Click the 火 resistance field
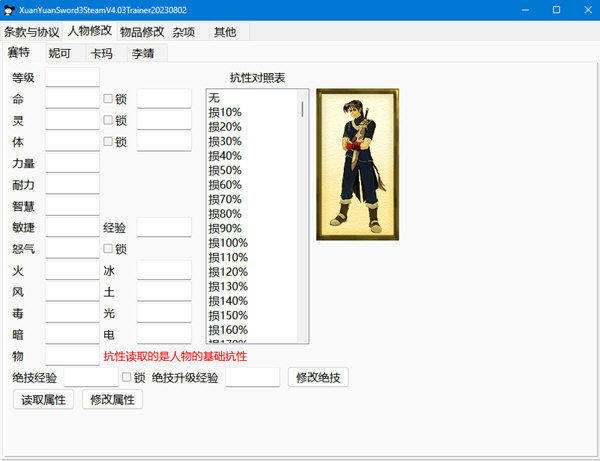 (x=72, y=270)
